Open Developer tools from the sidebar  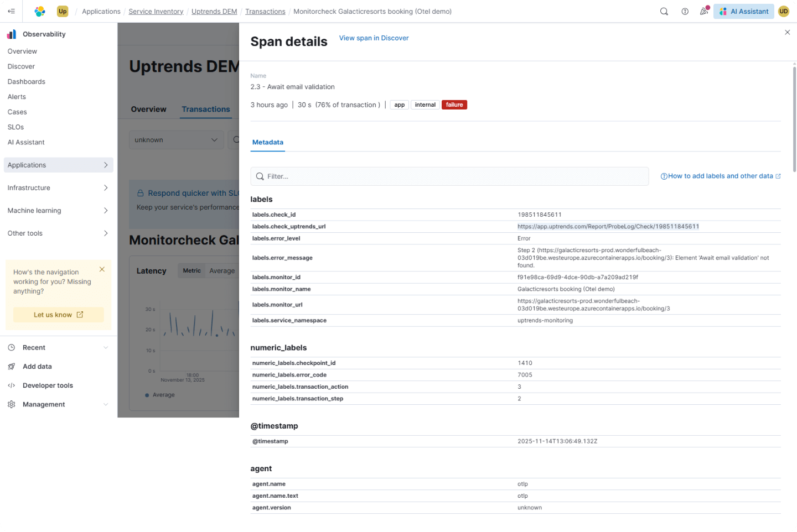(x=47, y=385)
